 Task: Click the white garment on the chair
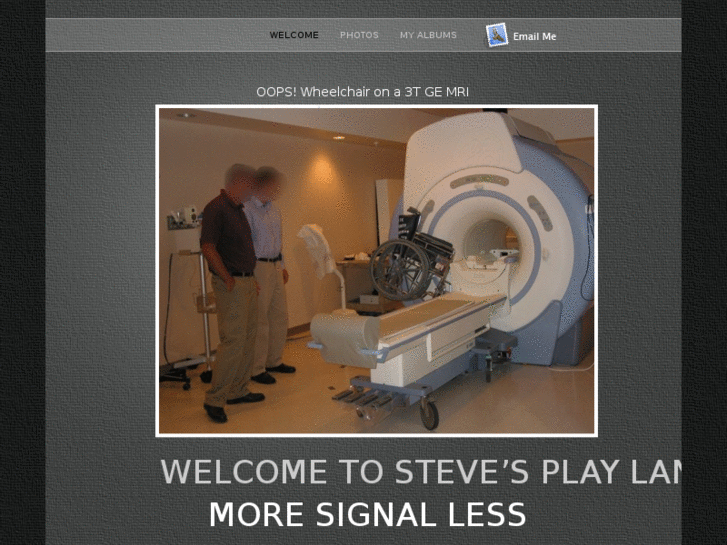click(x=317, y=250)
